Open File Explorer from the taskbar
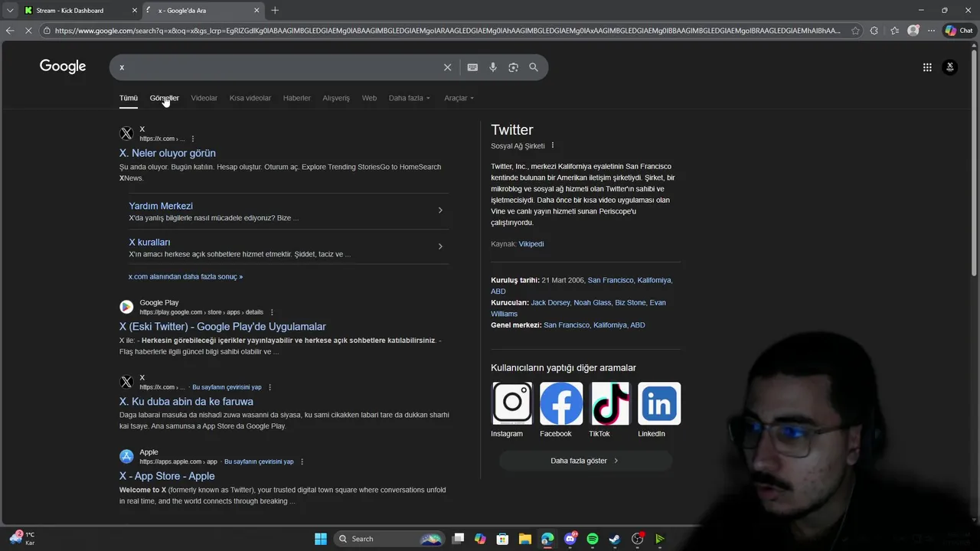 525,539
